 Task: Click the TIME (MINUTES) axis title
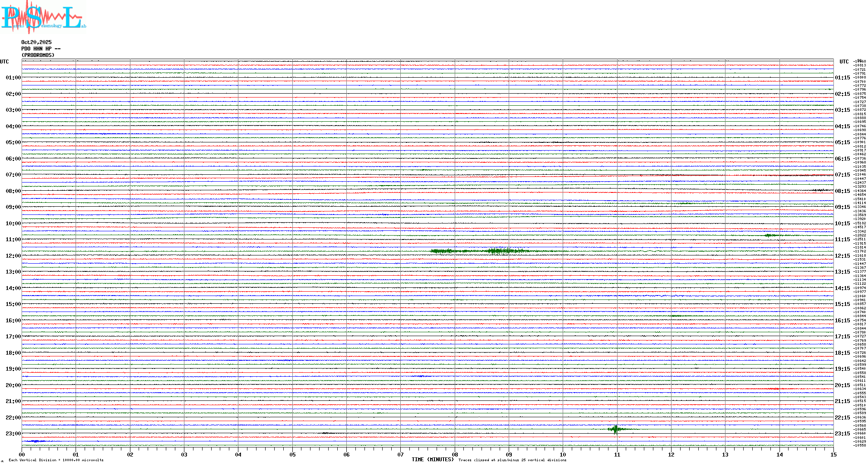pos(432,460)
